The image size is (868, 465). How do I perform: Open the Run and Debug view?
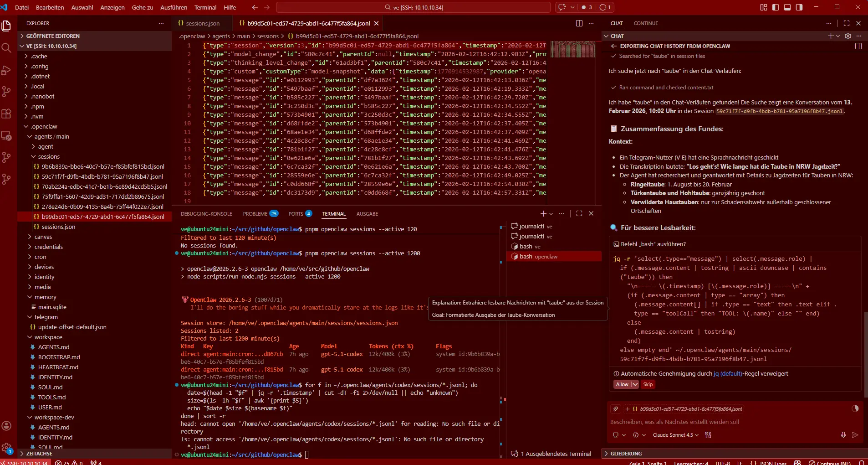6,70
